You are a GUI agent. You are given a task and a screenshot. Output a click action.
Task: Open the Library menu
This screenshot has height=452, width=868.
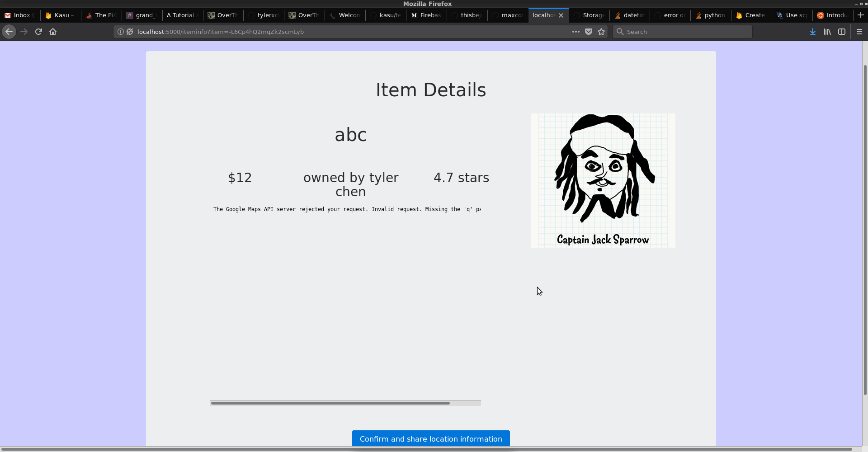[x=827, y=32]
